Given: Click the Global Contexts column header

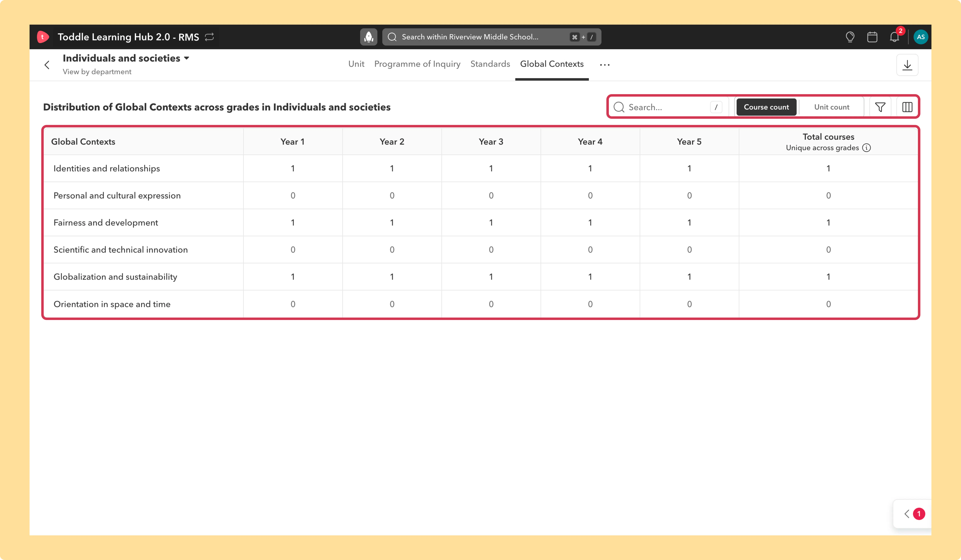Looking at the screenshot, I should 83,142.
